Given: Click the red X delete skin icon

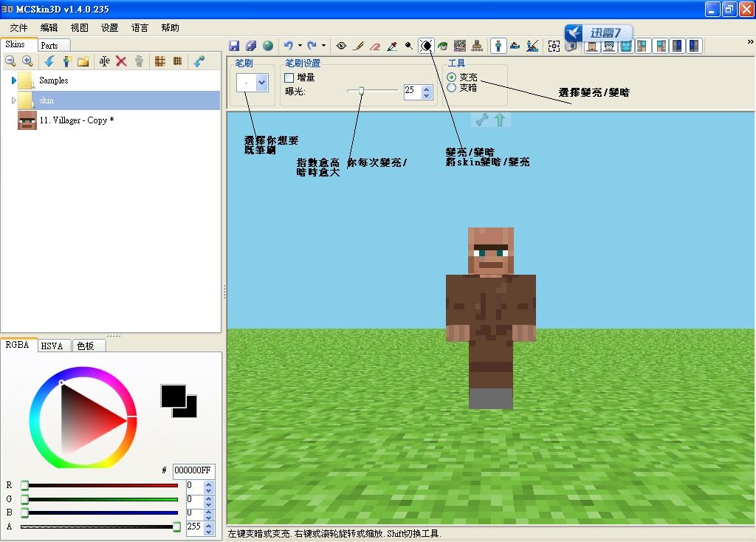Looking at the screenshot, I should 122,61.
